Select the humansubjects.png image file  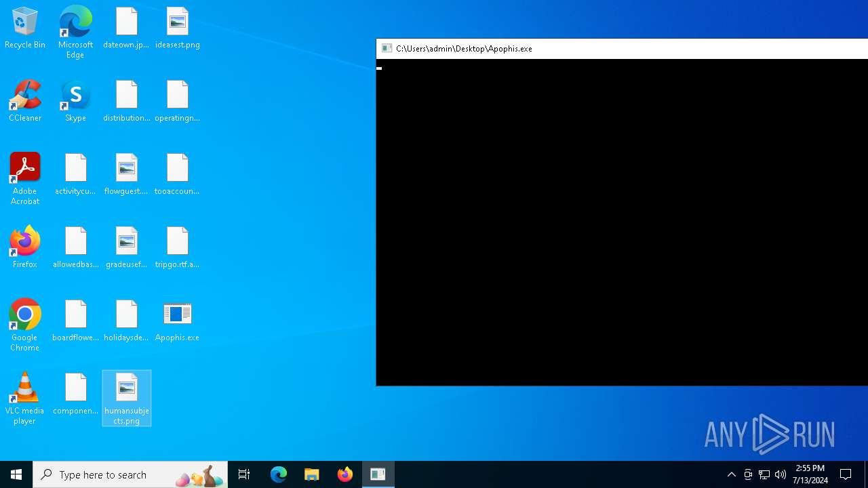click(127, 399)
